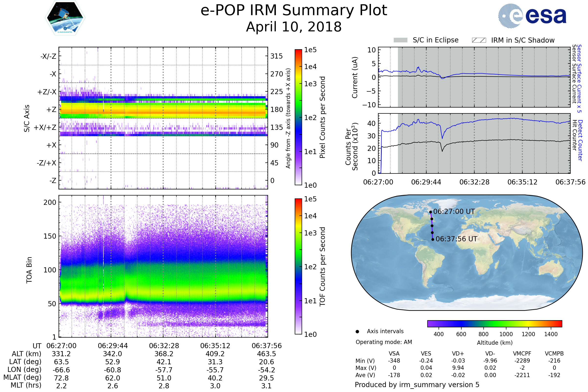
Task: Click the e-POP IRM Summary Plot title
Action: pyautogui.click(x=294, y=11)
